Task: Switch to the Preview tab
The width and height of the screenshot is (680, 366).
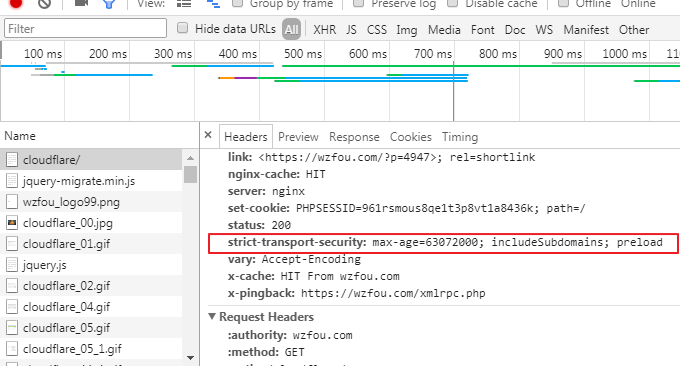Action: coord(298,137)
